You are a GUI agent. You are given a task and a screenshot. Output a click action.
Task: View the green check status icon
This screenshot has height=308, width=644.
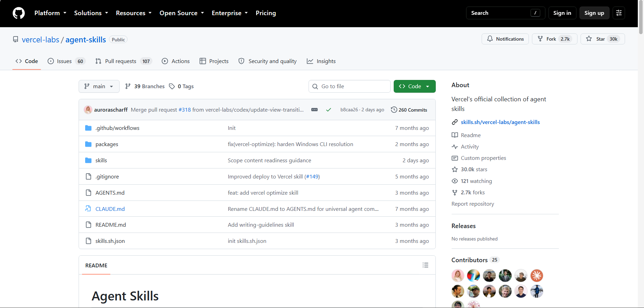point(329,110)
